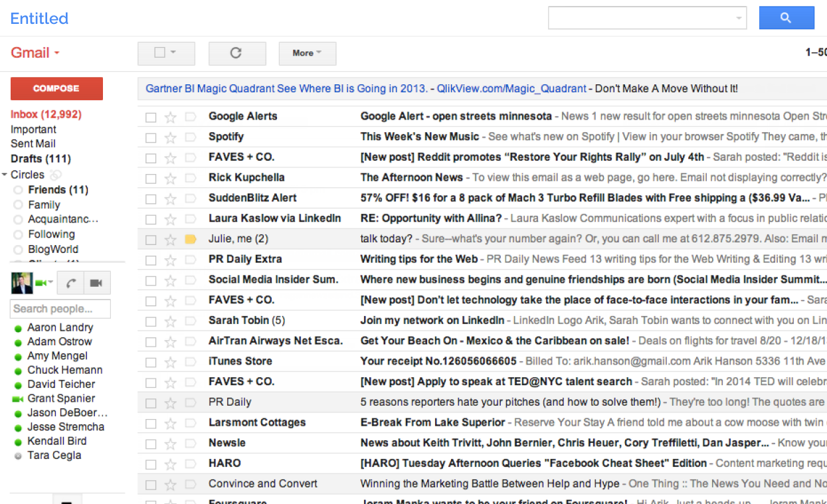Select the Following circle
Viewport: 827px width, 504px height.
[x=51, y=234]
